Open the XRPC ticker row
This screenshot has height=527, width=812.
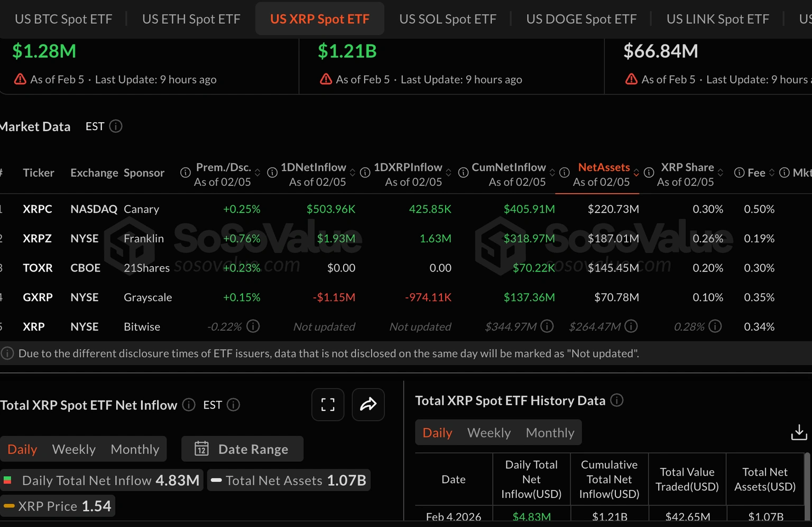tap(38, 209)
